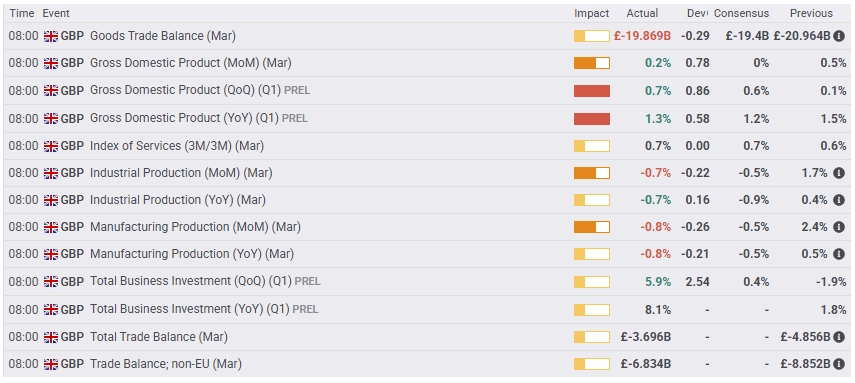Image resolution: width=855 pixels, height=383 pixels.
Task: Sort by the Actual column header
Action: (x=642, y=14)
